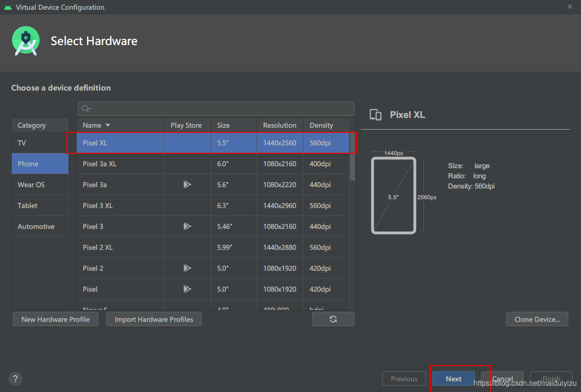Click the 1440x2880 resolution cell
581x392 pixels.
tap(280, 247)
